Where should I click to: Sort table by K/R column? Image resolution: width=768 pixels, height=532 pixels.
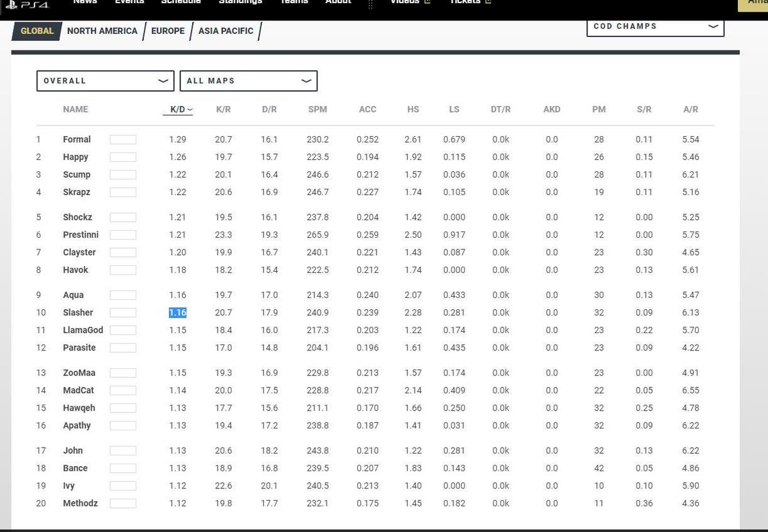[223, 109]
